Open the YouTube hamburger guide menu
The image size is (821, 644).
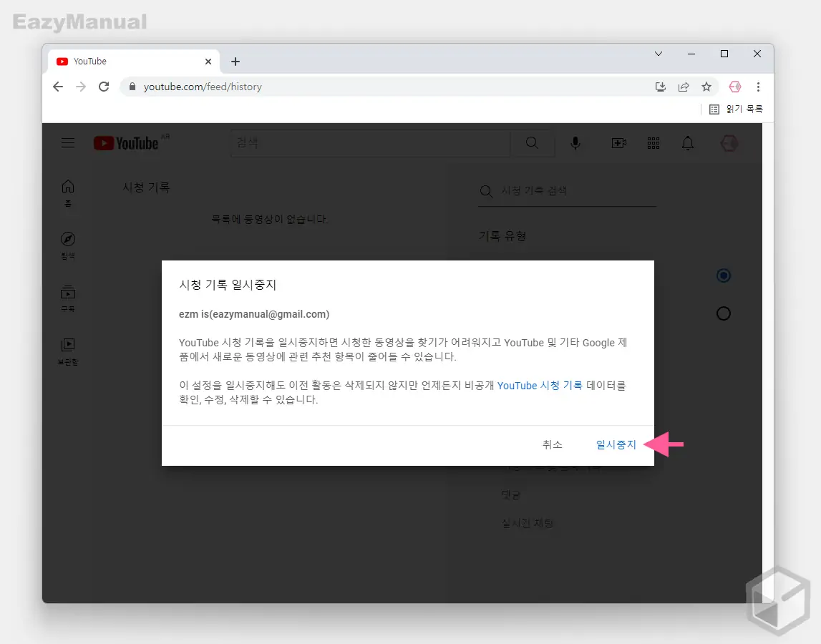click(x=68, y=143)
